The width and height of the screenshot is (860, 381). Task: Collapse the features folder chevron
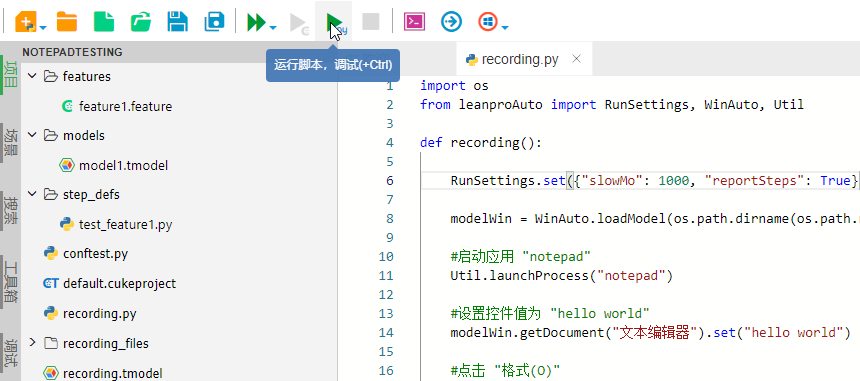[x=32, y=76]
